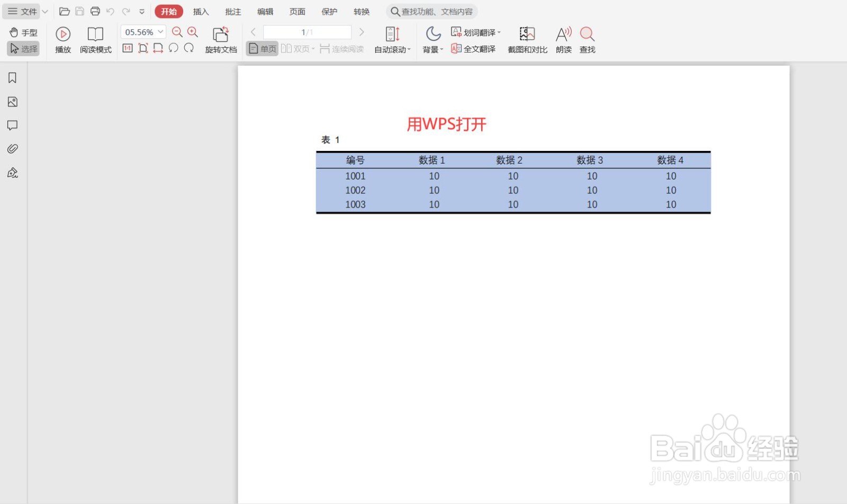Click the 查找 find button
This screenshot has height=504, width=847.
[587, 40]
